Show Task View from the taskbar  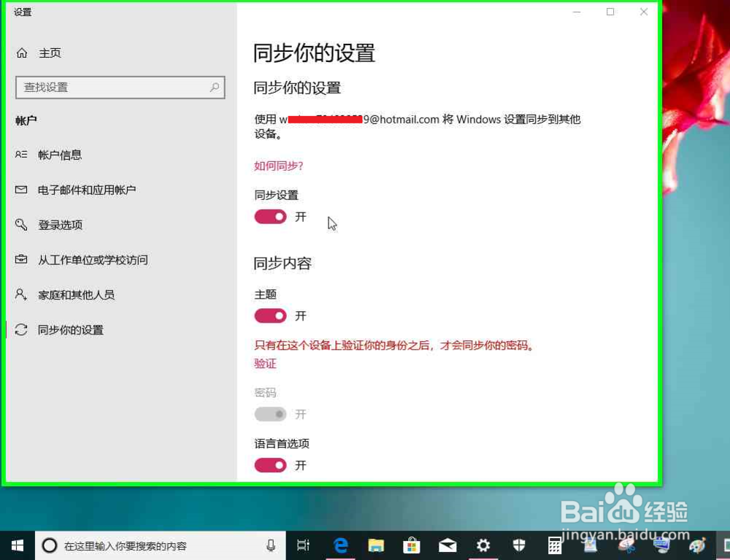click(x=304, y=545)
